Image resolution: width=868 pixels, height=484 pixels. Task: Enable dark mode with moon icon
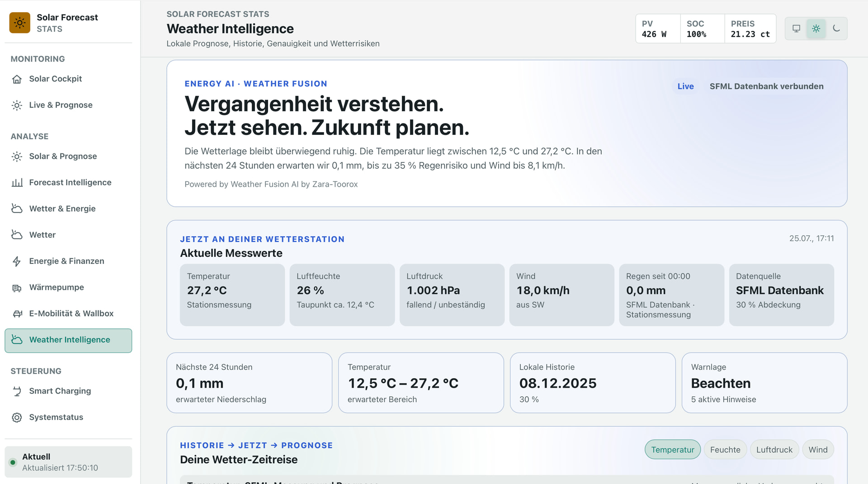pyautogui.click(x=836, y=28)
